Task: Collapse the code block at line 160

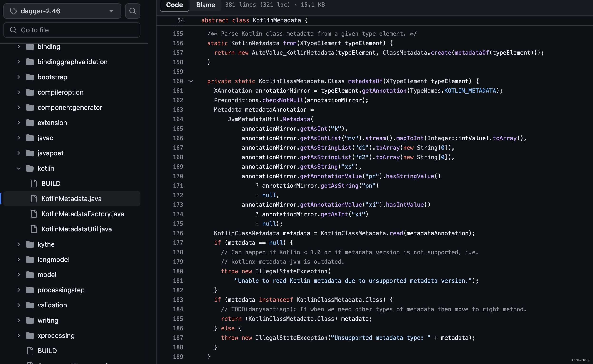Action: coord(191,81)
